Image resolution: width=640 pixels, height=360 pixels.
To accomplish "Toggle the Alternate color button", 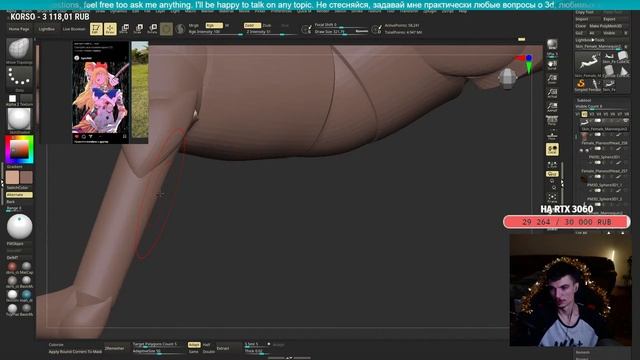I will 19,195.
